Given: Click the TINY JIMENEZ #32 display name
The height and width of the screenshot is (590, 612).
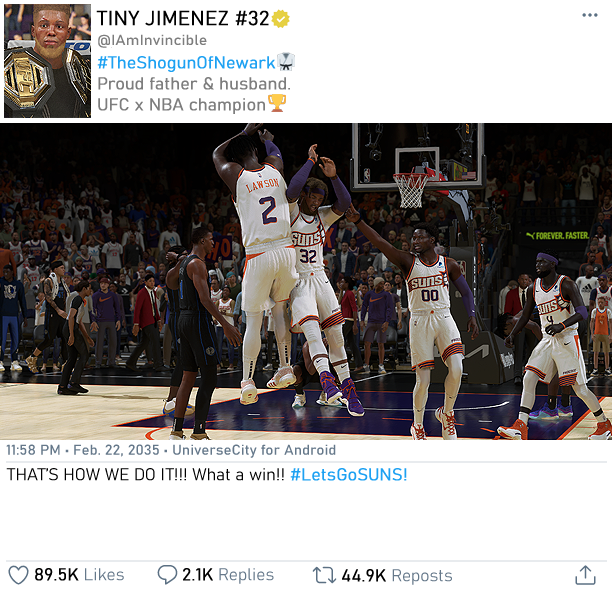Looking at the screenshot, I should [183, 18].
